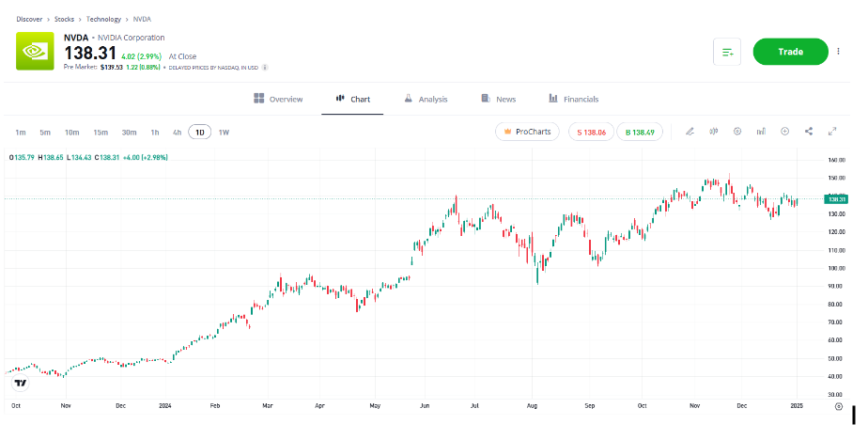Viewport: 868px width, 440px height.
Task: Select the 1h timeframe
Action: [x=155, y=133]
